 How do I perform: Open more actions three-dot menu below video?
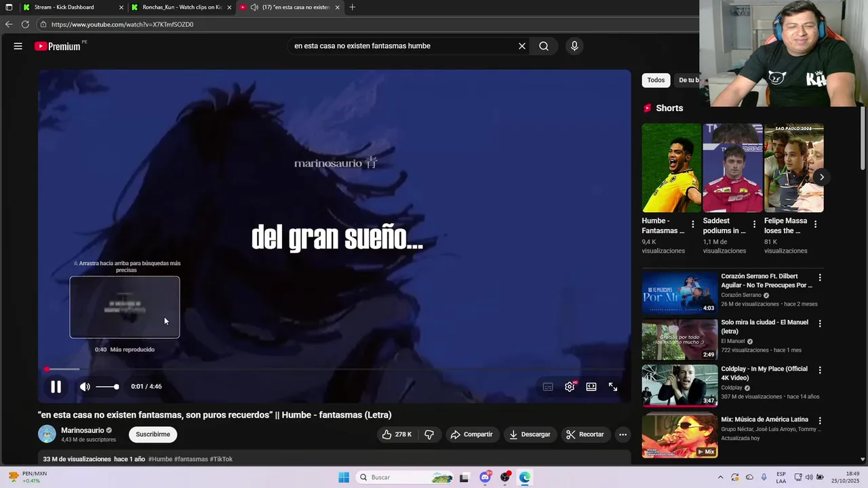pos(623,434)
